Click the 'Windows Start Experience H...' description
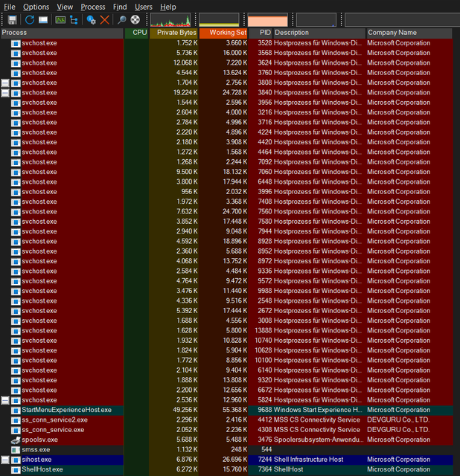 click(x=318, y=410)
